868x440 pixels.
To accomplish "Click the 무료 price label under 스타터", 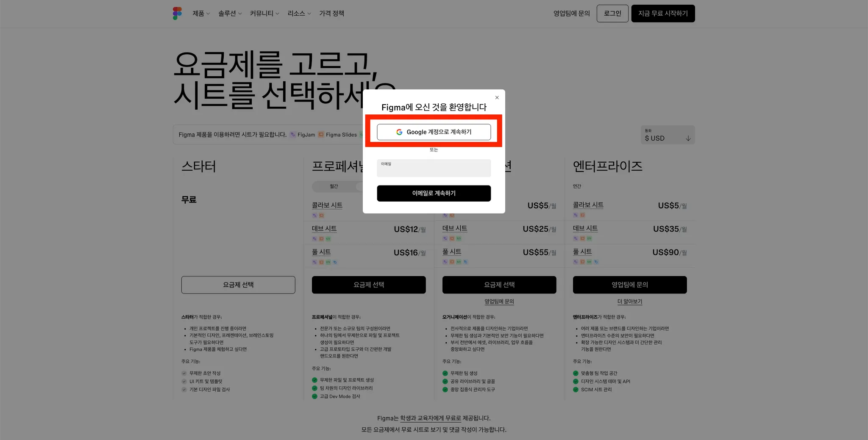I will click(x=189, y=199).
